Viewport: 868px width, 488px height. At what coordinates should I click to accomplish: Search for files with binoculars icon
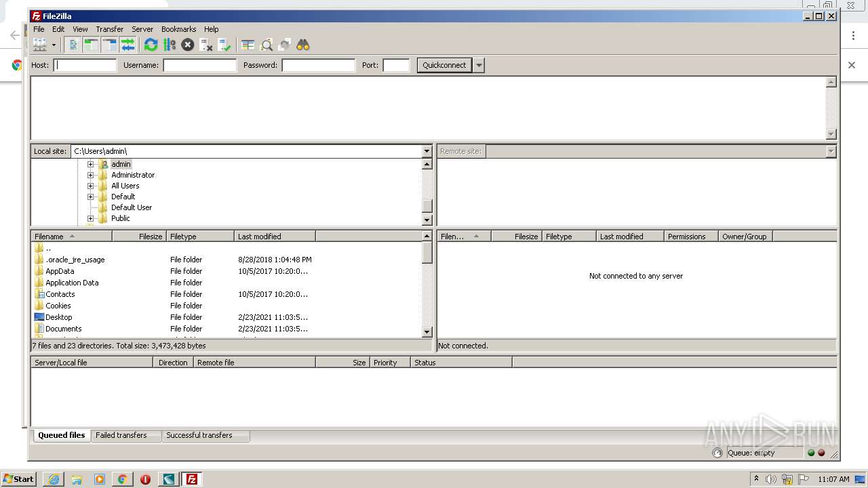coord(303,45)
